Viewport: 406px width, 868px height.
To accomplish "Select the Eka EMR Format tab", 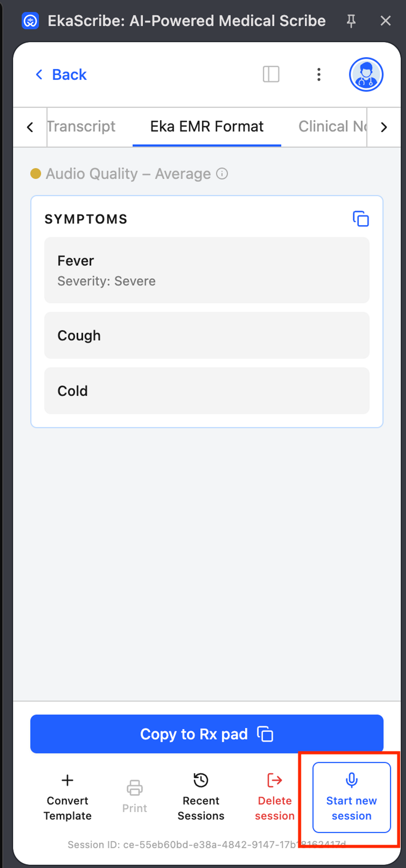I will [x=206, y=127].
